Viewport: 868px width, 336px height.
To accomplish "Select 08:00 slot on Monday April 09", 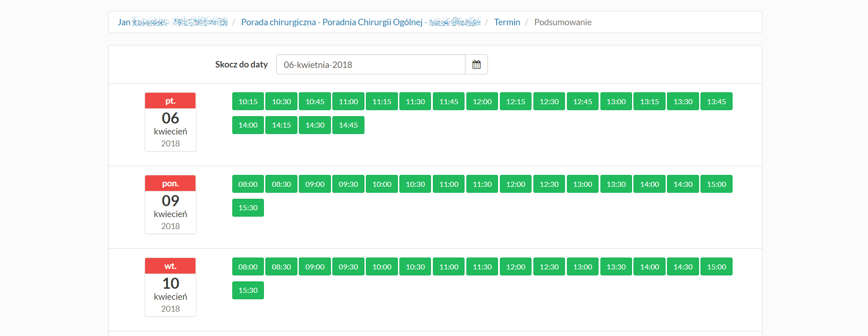I will [x=248, y=184].
